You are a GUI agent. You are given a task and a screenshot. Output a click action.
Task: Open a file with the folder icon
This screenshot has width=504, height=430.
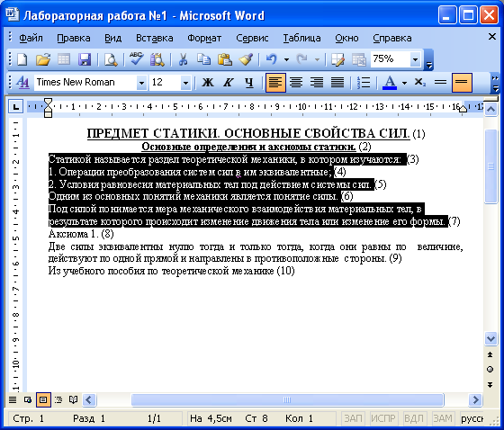(x=43, y=59)
